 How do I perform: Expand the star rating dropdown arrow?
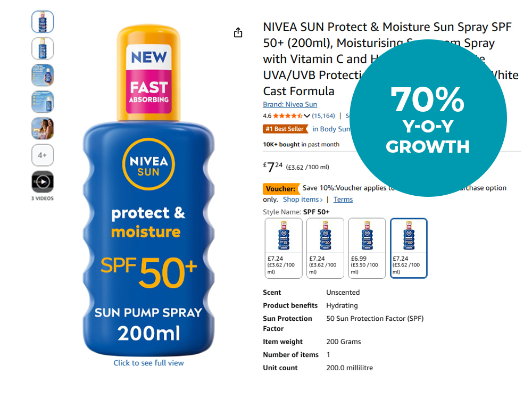click(307, 116)
